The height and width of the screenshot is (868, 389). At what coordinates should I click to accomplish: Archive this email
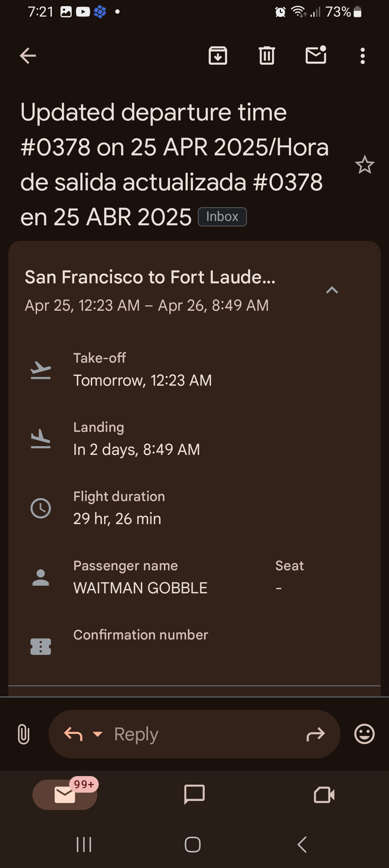click(218, 56)
